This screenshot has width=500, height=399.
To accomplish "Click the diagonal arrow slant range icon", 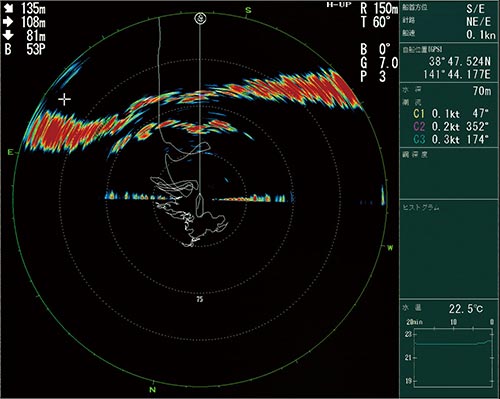I will pyautogui.click(x=8, y=8).
